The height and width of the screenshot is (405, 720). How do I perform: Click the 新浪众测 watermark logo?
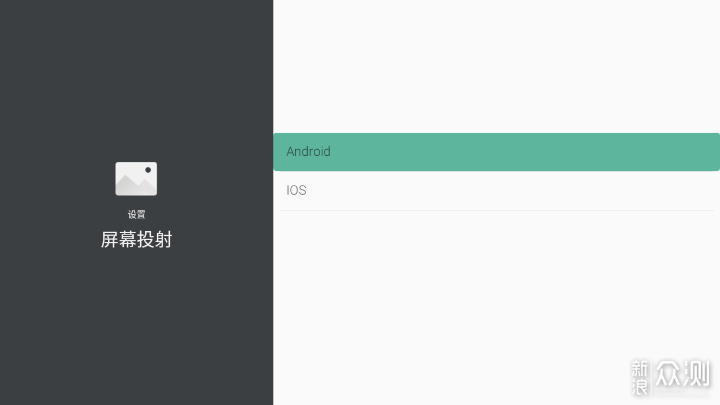(669, 376)
